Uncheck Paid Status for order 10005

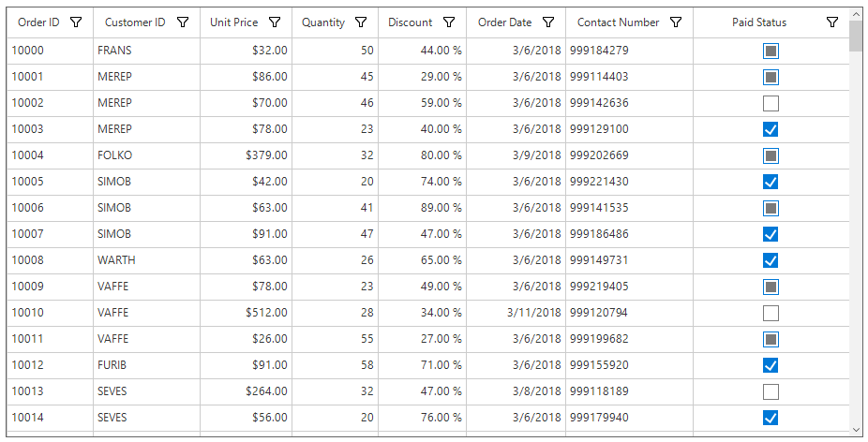click(x=771, y=182)
